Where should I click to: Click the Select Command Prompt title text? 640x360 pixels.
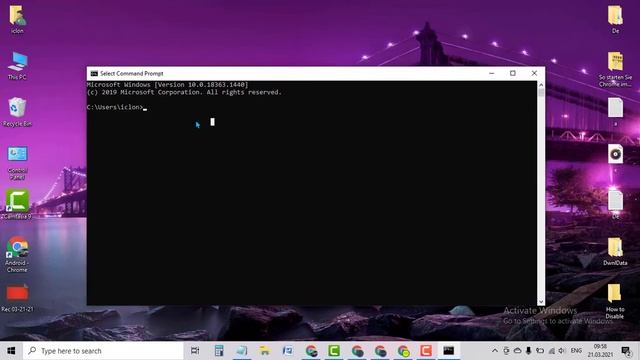tap(131, 73)
